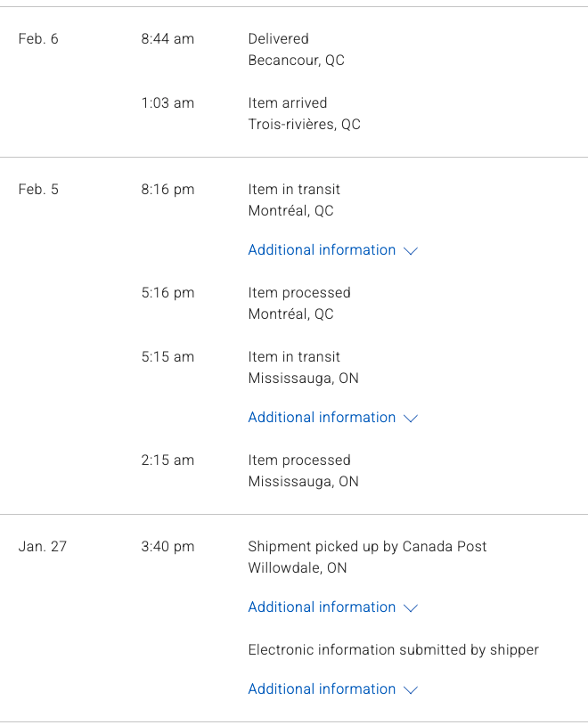Click Item arrived status text
Image resolution: width=588 pixels, height=725 pixels.
coord(287,103)
